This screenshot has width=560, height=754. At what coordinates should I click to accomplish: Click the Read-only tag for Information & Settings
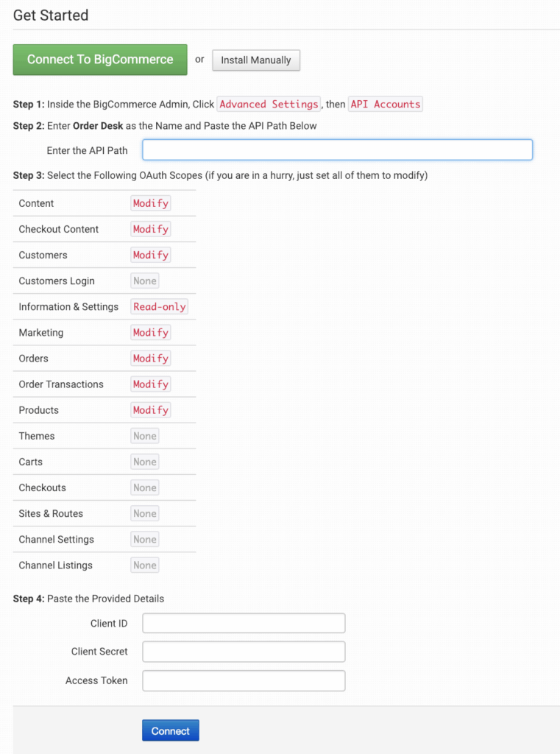[x=160, y=306]
